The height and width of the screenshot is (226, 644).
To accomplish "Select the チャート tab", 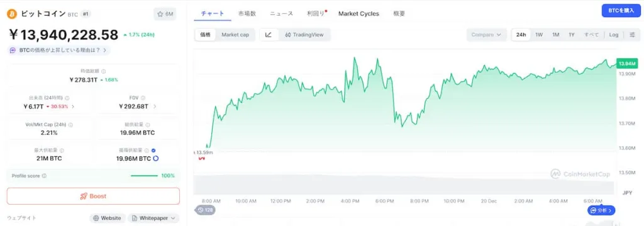I will coord(213,14).
